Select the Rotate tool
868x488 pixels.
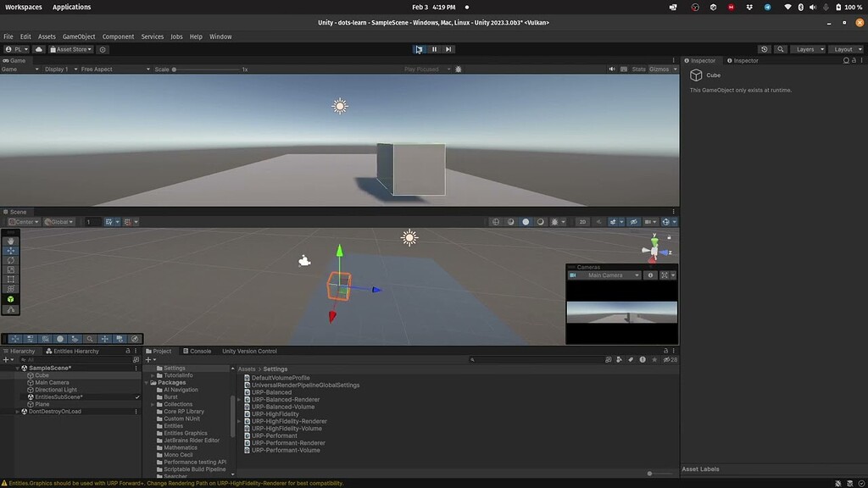[10, 260]
